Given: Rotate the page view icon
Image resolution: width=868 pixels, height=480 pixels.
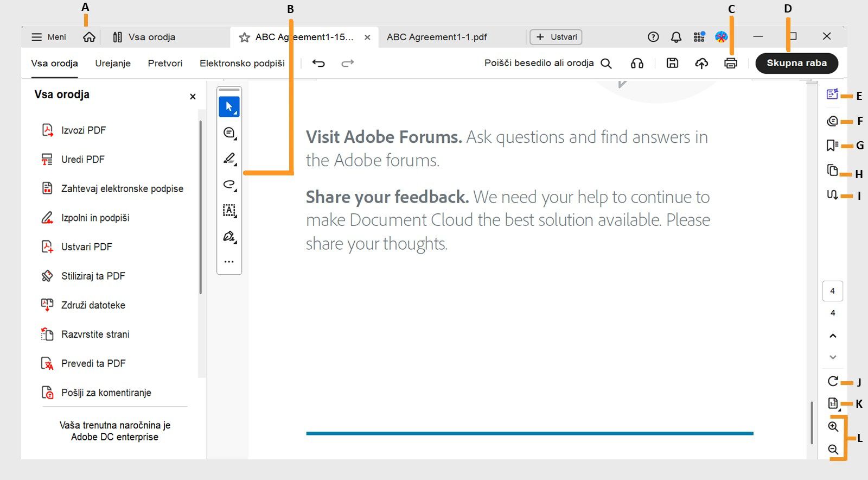Looking at the screenshot, I should (x=833, y=381).
